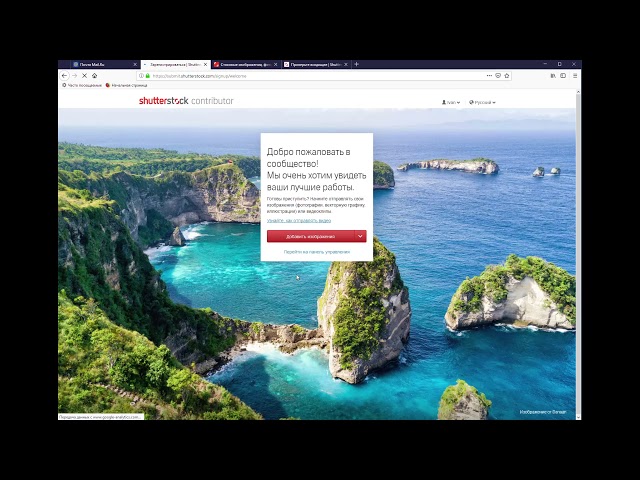Minimize the browser window
The height and width of the screenshot is (480, 640).
pos(545,64)
